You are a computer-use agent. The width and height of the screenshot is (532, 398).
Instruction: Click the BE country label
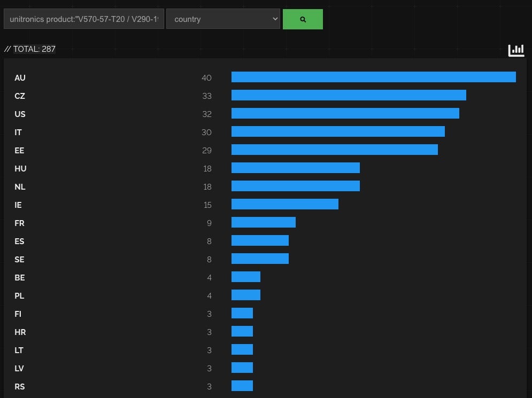[20, 278]
